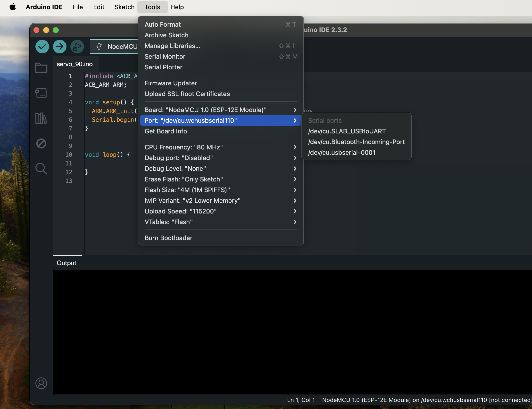Minimize the Arduino IDE window

point(46,30)
